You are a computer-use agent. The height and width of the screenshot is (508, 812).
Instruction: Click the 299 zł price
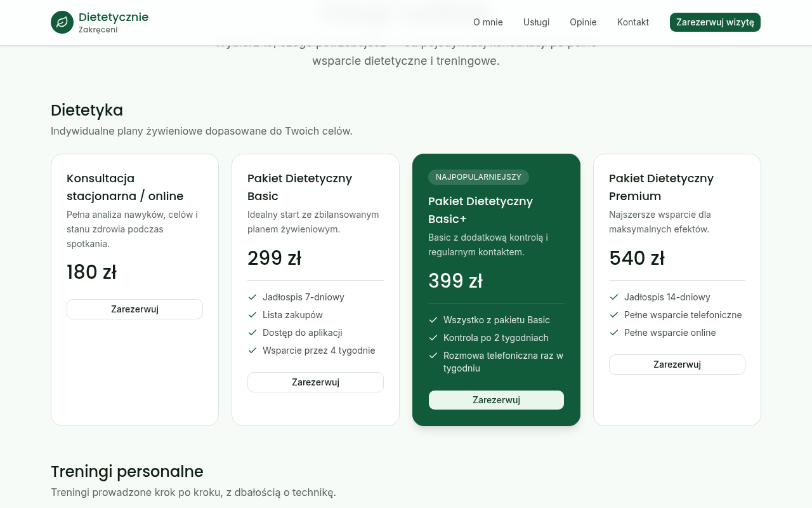pyautogui.click(x=274, y=258)
